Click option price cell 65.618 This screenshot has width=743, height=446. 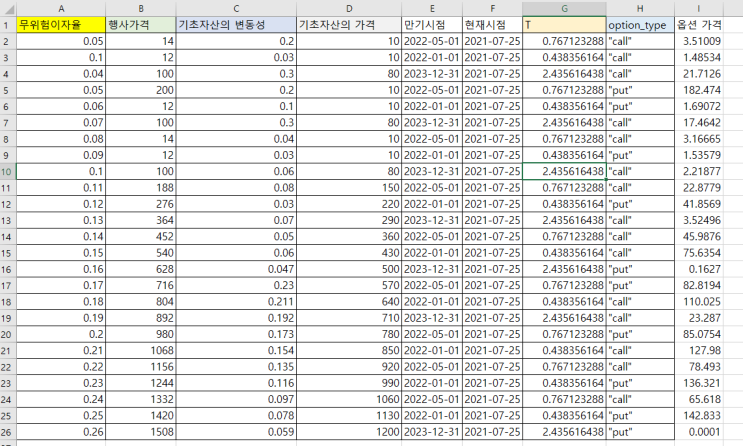tap(698, 400)
